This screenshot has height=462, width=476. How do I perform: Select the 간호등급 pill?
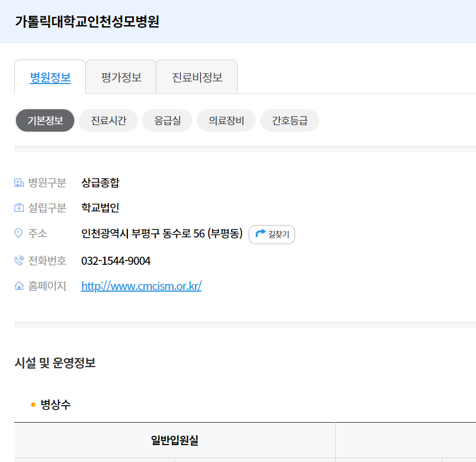pos(290,121)
